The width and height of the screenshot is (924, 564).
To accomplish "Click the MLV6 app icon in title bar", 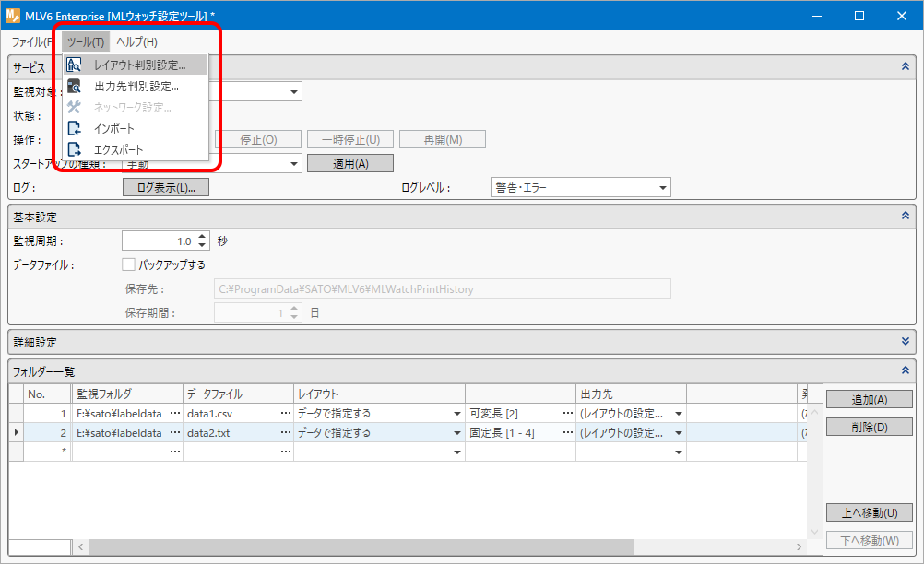I will [x=12, y=16].
